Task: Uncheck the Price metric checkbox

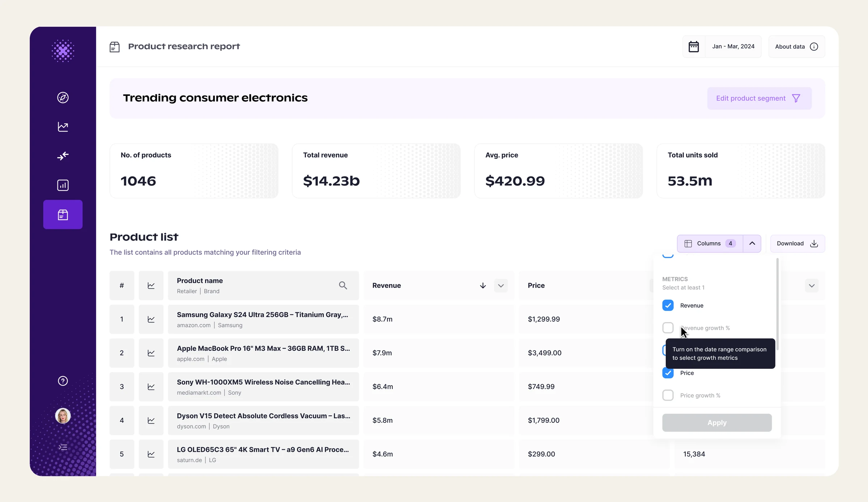Action: pyautogui.click(x=668, y=373)
